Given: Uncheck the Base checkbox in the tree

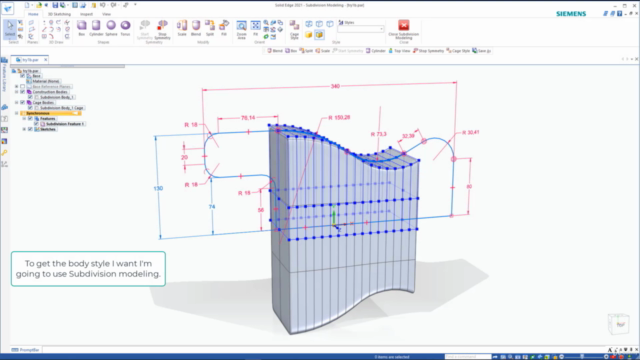Looking at the screenshot, I should (x=22, y=76).
